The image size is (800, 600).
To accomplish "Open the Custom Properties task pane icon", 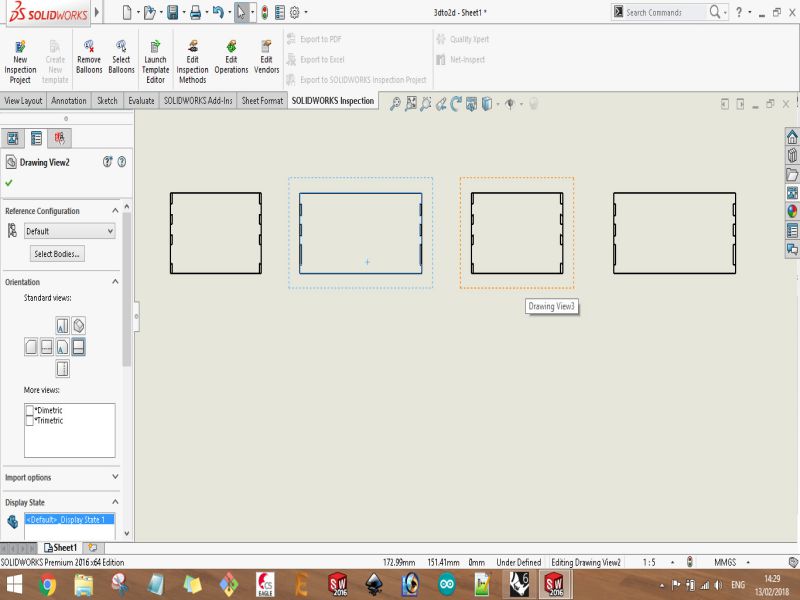I will click(x=792, y=230).
